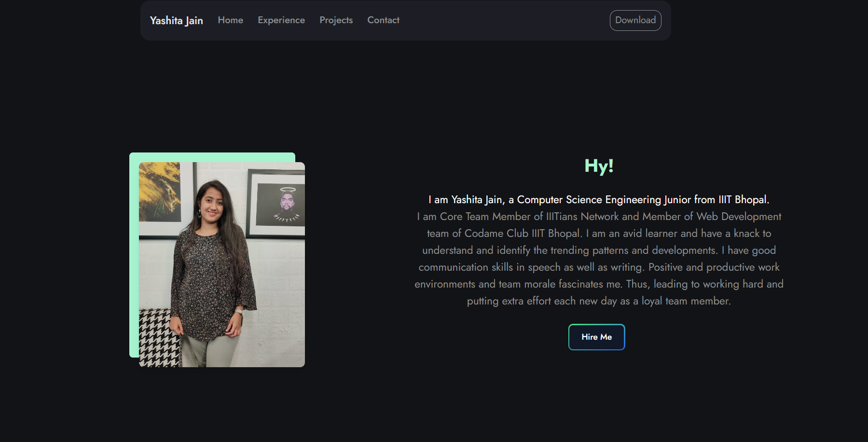Open the Projects nav link

(336, 20)
